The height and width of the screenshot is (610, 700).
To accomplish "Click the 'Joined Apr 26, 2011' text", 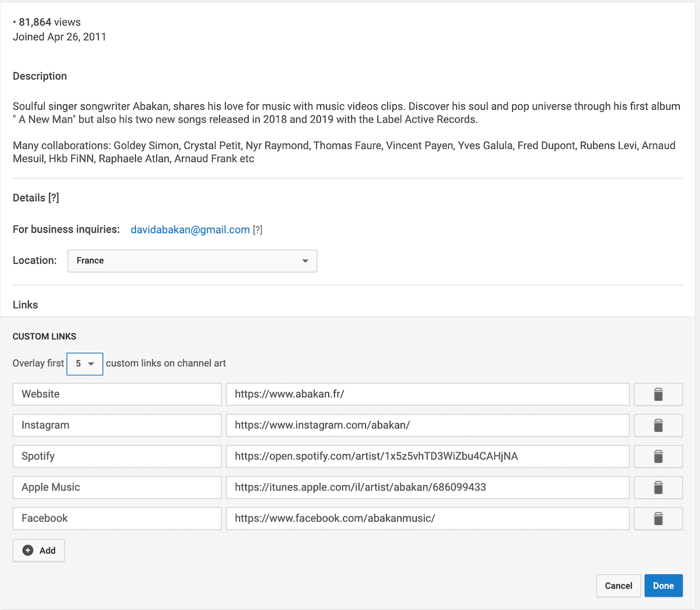I will 60,37.
